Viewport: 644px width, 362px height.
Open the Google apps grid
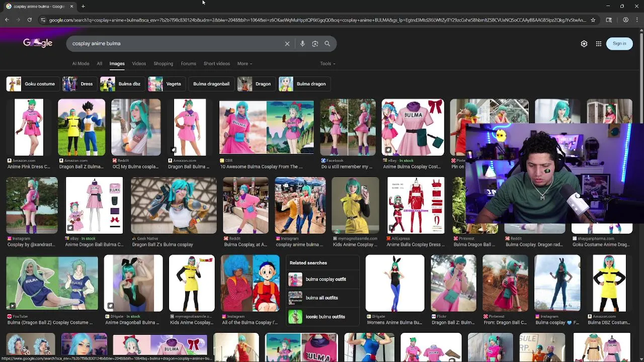point(599,44)
